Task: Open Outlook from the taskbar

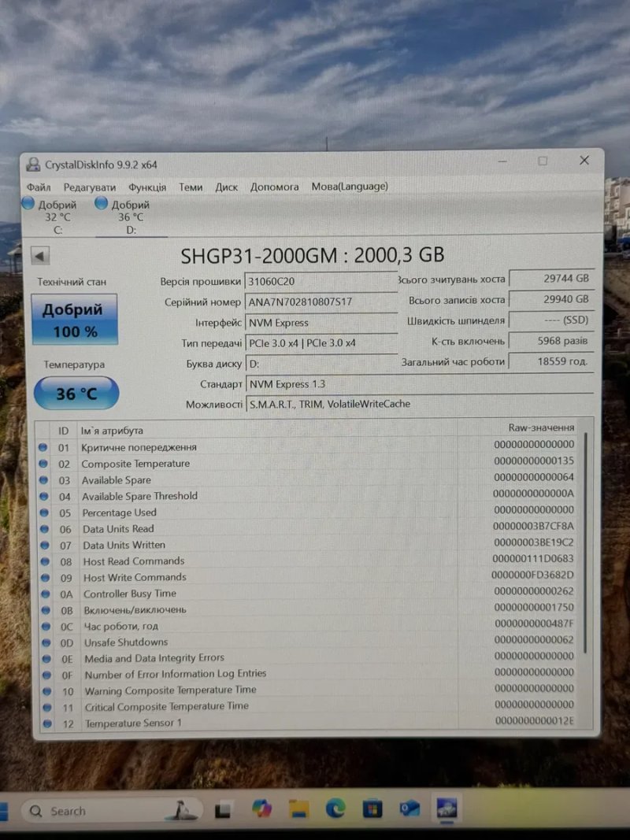Action: click(409, 808)
